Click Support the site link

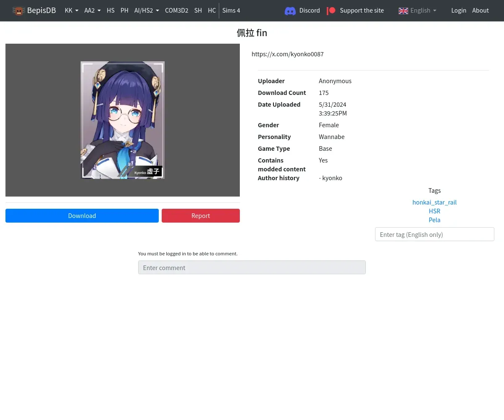(x=362, y=10)
